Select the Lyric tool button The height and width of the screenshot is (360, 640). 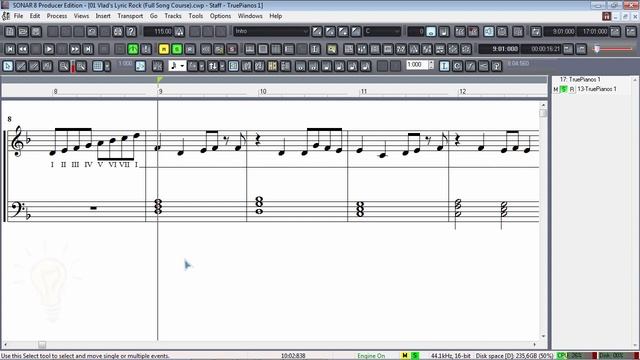(x=444, y=66)
